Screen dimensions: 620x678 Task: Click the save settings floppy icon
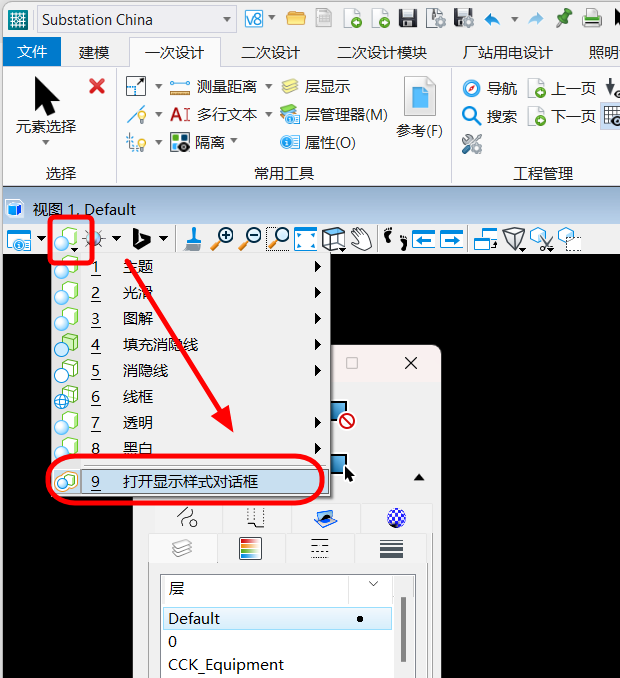click(x=464, y=19)
